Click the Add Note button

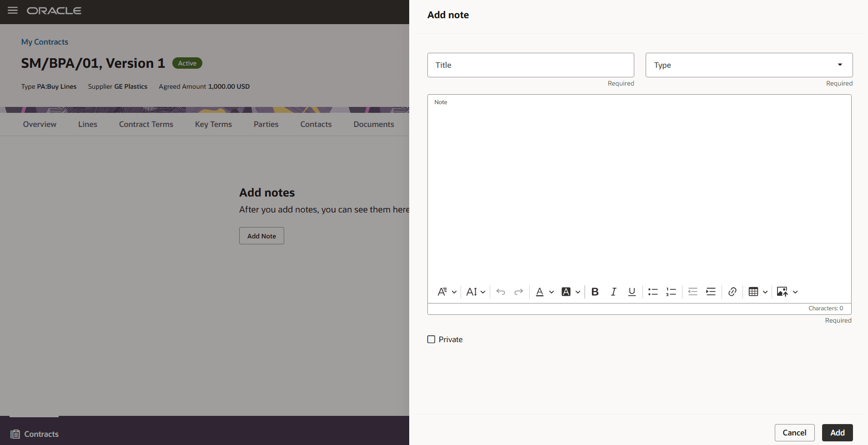[261, 236]
